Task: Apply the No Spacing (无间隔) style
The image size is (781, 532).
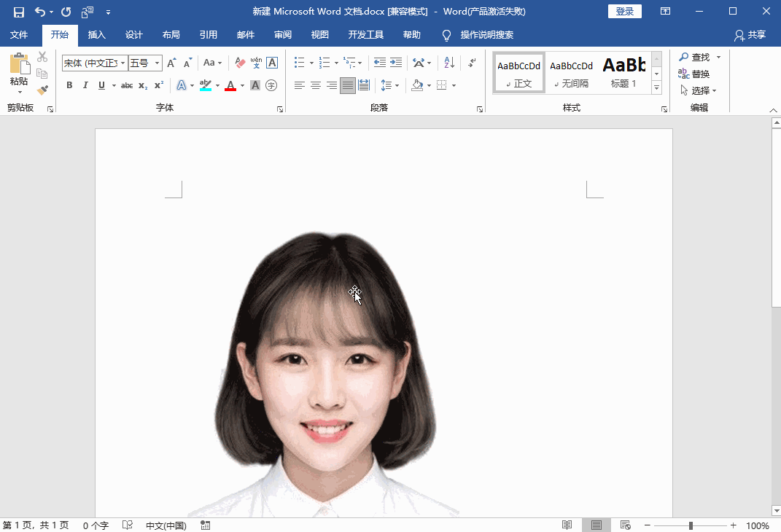Action: 571,73
